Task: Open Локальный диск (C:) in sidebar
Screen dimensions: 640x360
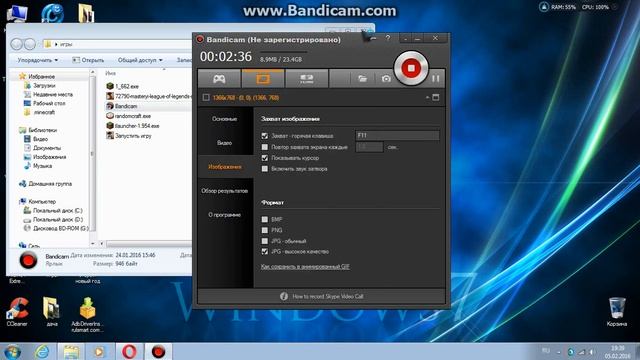Action: click(57, 211)
